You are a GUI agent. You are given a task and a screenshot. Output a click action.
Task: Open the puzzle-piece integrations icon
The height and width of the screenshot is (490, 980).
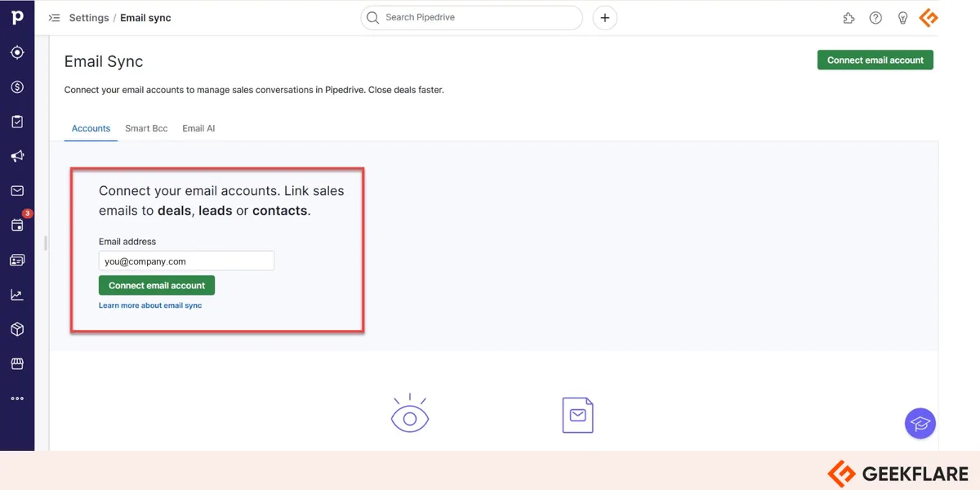pos(849,18)
